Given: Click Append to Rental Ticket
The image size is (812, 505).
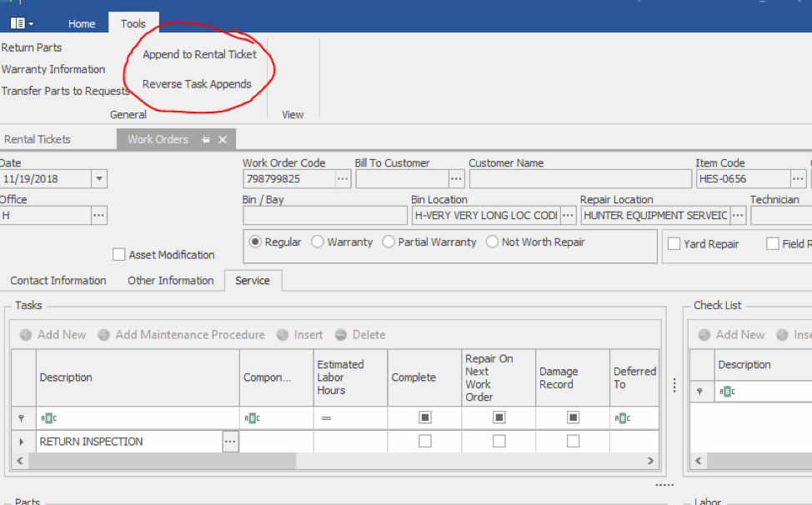Looking at the screenshot, I should click(199, 54).
